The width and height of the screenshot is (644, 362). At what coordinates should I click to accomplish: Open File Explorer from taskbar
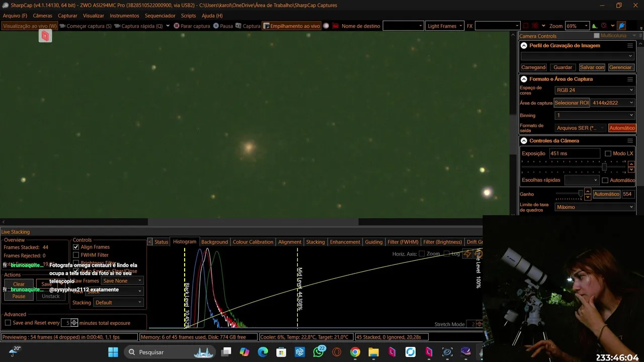point(373,352)
